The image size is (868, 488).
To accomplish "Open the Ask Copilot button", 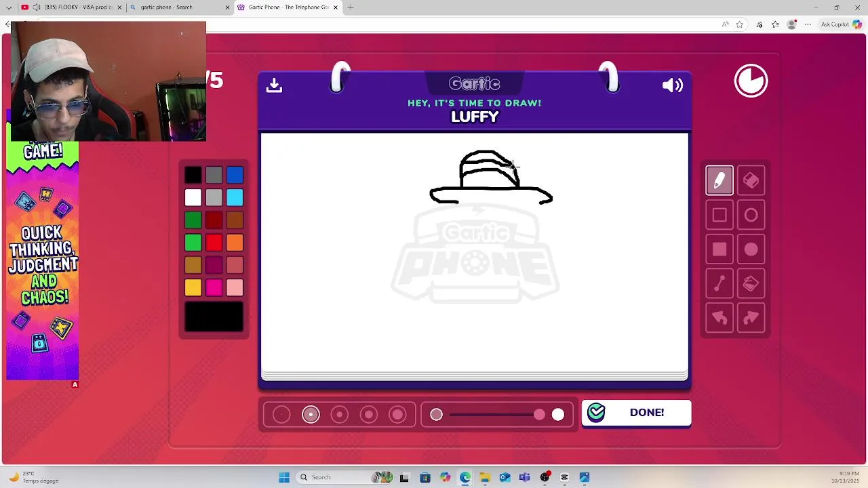I will click(x=841, y=24).
